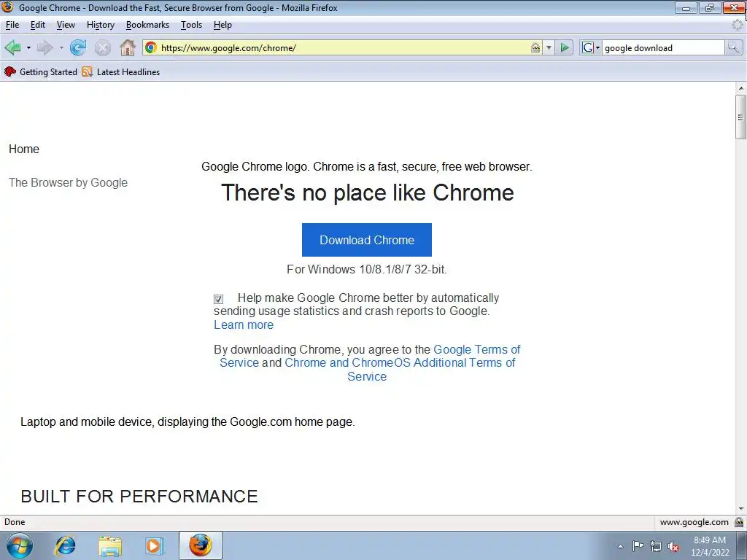Click the BUILT FOR PERFORMANCE heading

(x=139, y=496)
